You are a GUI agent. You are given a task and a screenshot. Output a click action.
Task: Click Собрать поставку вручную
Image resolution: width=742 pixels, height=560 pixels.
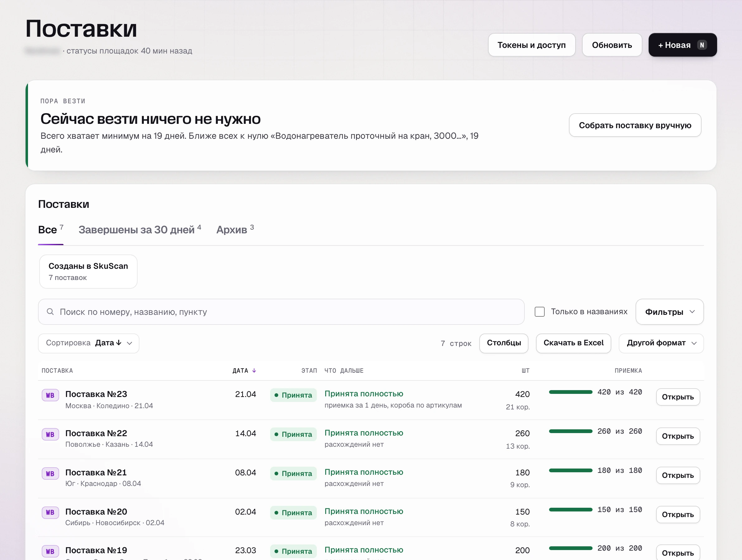pos(635,125)
